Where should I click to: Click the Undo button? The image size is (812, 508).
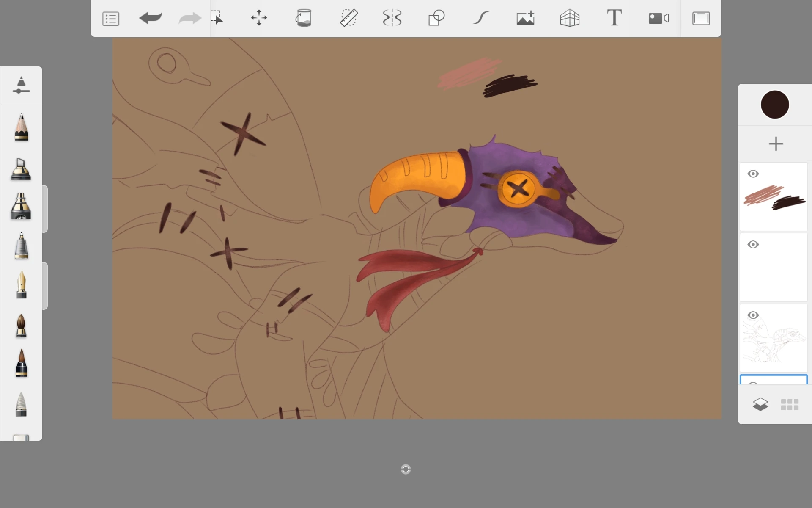pyautogui.click(x=151, y=18)
